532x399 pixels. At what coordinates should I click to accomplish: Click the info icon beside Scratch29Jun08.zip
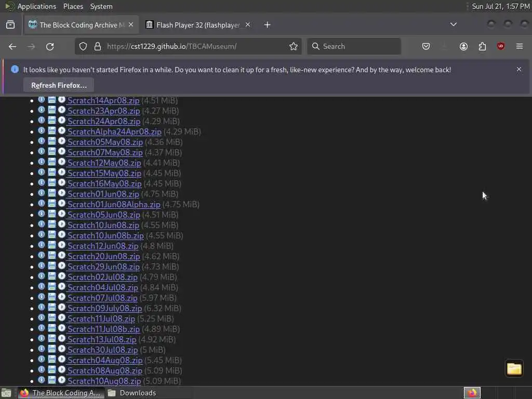pyautogui.click(x=42, y=266)
